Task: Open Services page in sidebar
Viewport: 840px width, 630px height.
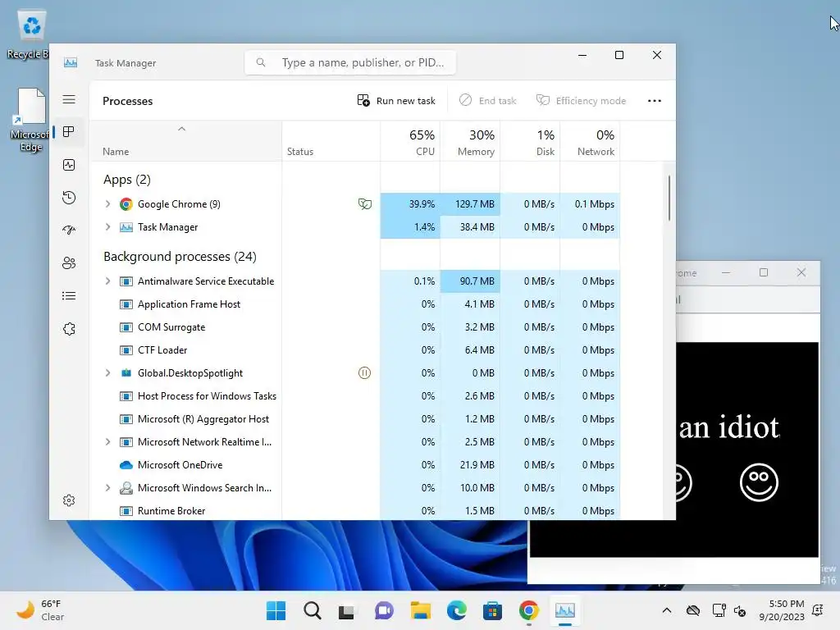Action: coord(69,329)
